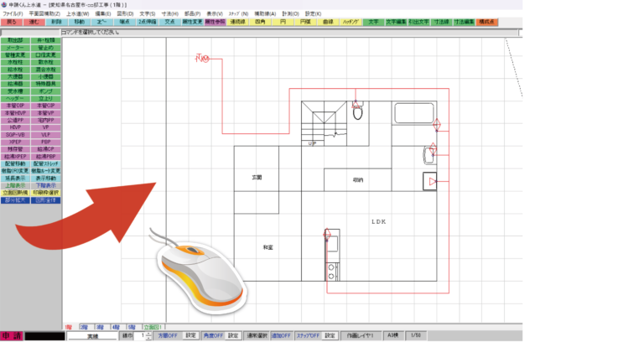Toggle the 角度OFF angle snap
644x342 pixels.
click(x=213, y=335)
